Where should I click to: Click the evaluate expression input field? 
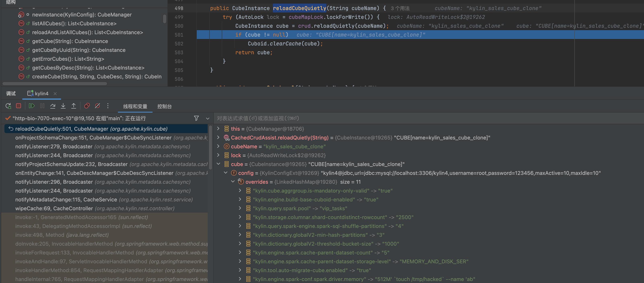[429, 118]
